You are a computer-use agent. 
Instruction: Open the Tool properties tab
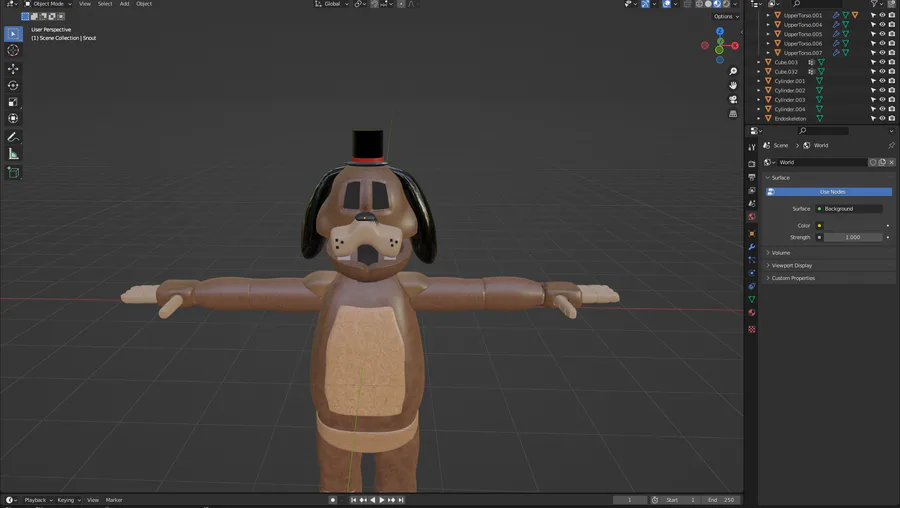point(752,148)
